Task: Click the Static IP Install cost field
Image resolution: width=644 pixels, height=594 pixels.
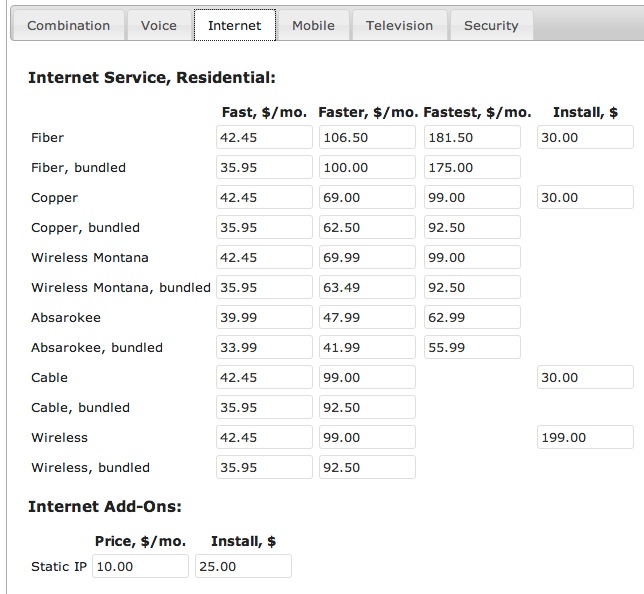Action: coord(243,567)
